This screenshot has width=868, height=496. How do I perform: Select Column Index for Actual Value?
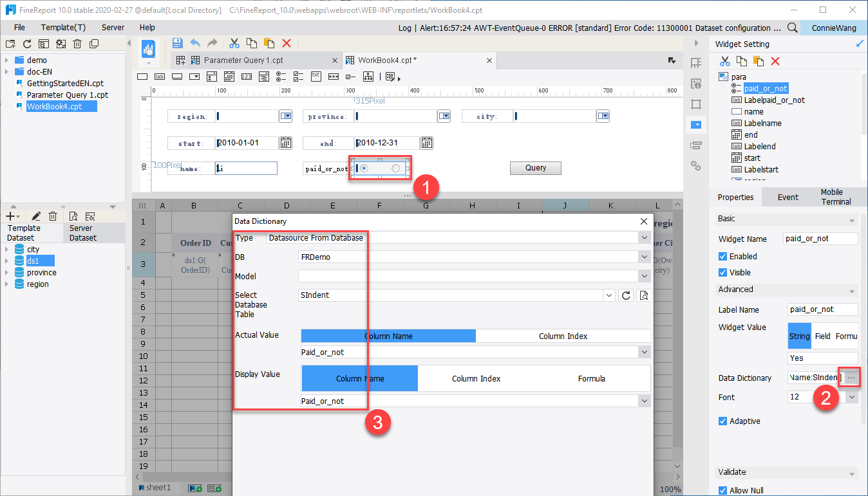(x=563, y=336)
